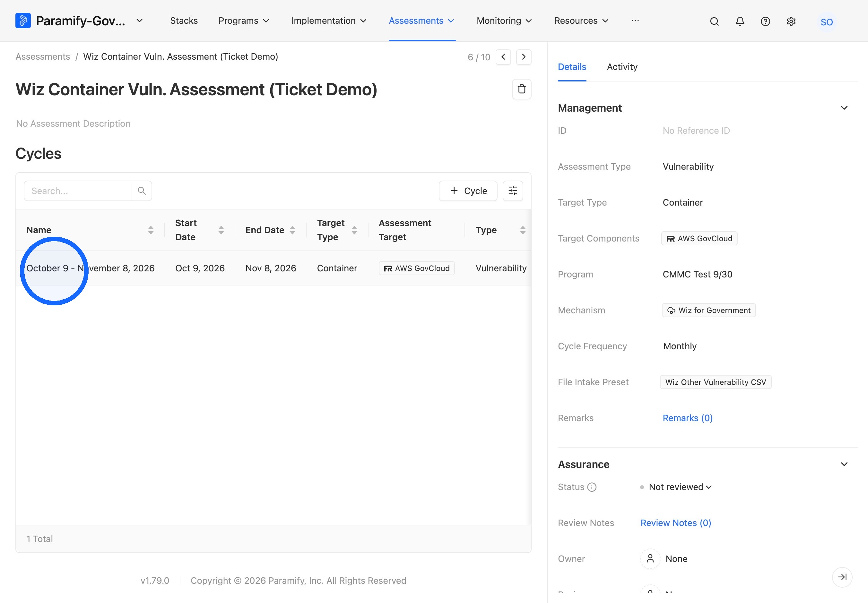Open the help question mark icon
This screenshot has height=603, width=868.
coord(765,21)
